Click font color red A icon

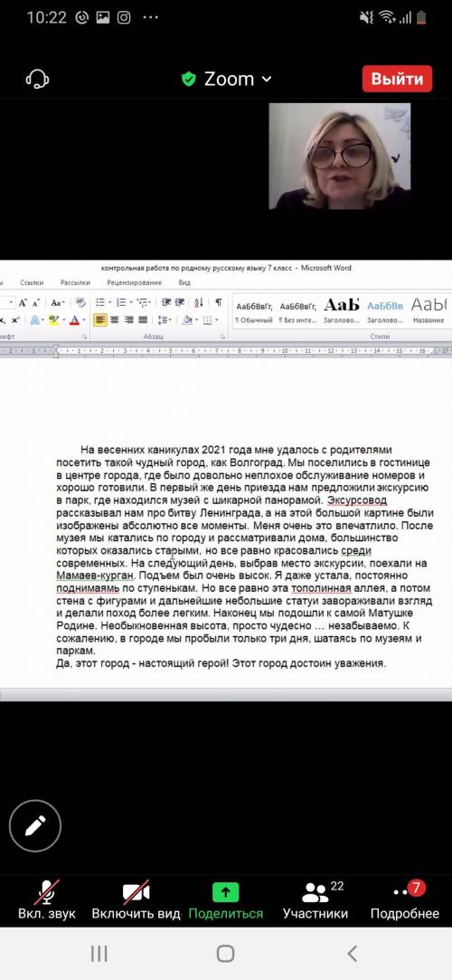[74, 320]
